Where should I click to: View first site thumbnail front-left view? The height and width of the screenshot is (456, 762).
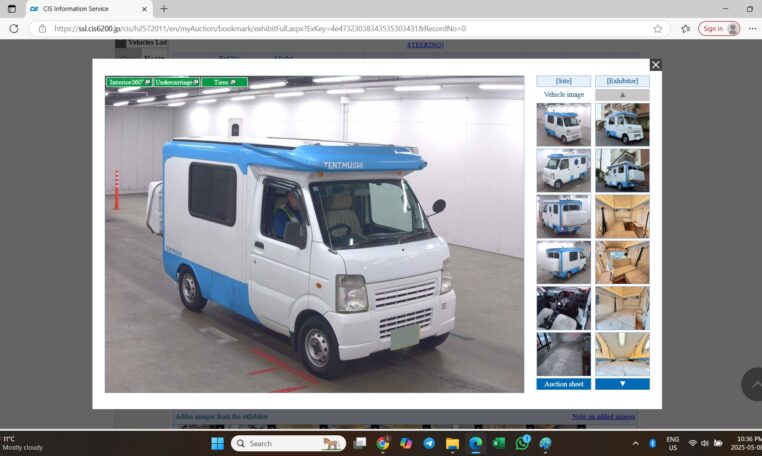tap(564, 124)
